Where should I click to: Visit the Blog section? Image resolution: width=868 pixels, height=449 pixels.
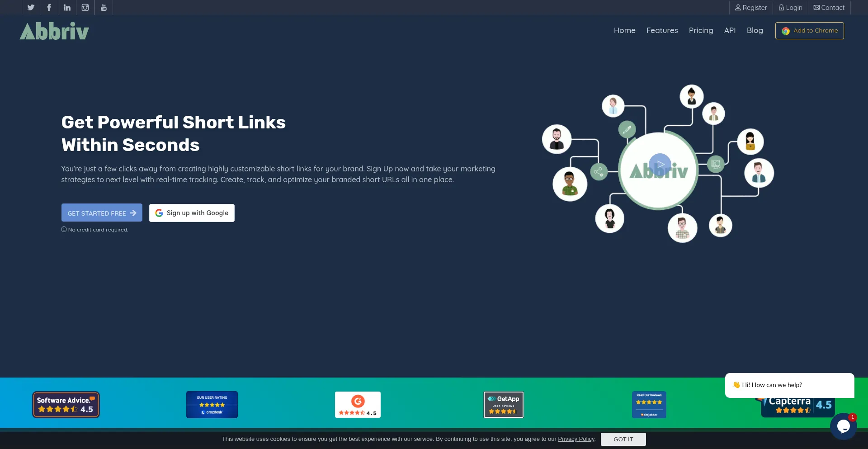[755, 30]
